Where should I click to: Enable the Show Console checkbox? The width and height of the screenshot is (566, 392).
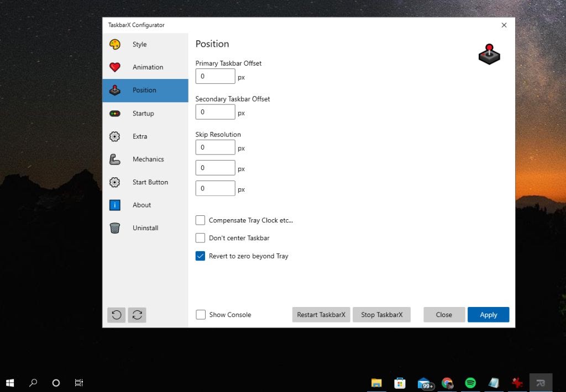pos(201,314)
